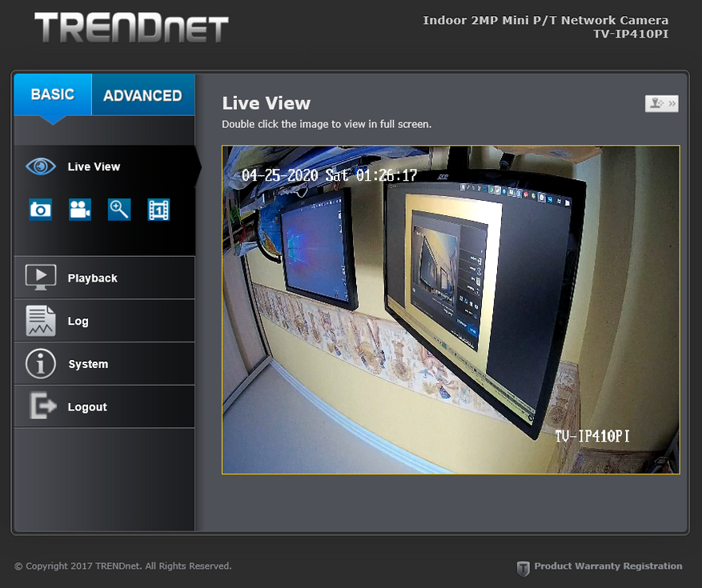Screen dimensions: 702x588
Task: Start video recording with camcorder icon
Action: [x=80, y=210]
